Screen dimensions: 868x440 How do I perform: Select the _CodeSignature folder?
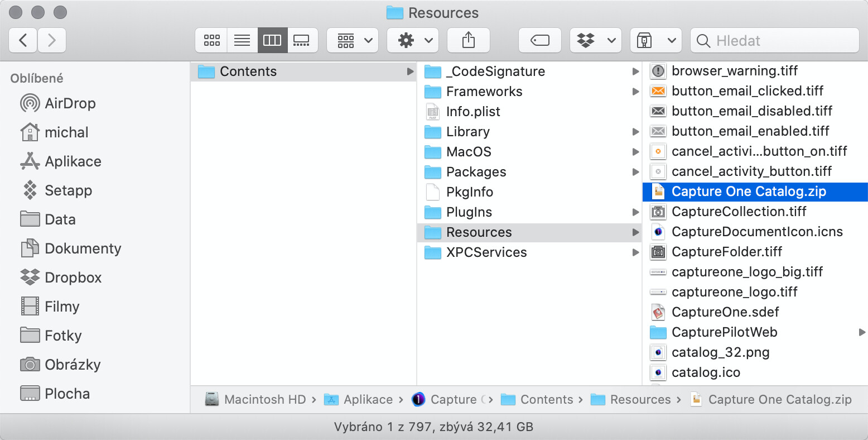(x=529, y=71)
